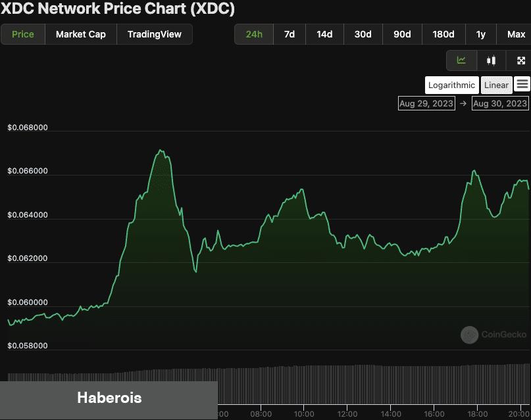The image size is (531, 420).
Task: Choose the 30d time range
Action: click(363, 34)
